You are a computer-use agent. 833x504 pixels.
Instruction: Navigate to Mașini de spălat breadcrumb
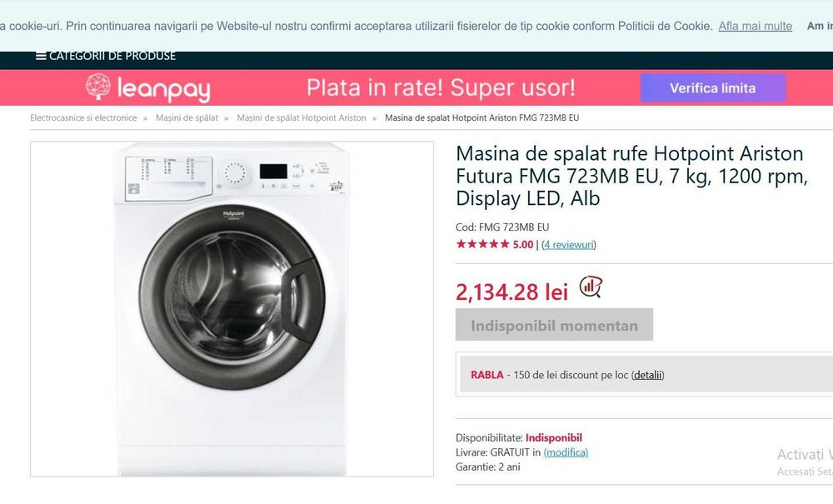(187, 118)
